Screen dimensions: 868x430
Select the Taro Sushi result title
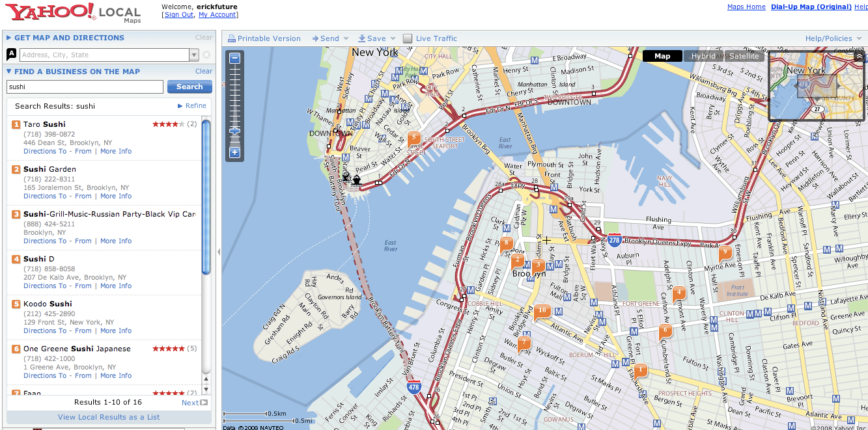44,124
